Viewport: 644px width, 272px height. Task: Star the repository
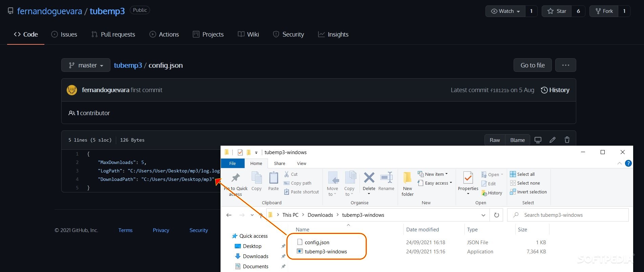pyautogui.click(x=557, y=11)
